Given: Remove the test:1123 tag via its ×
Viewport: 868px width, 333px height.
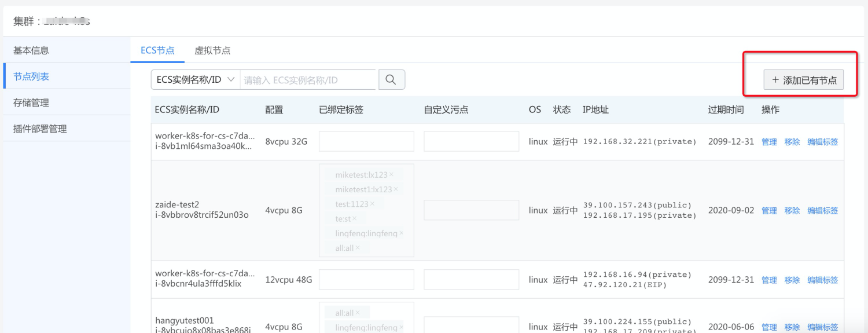Looking at the screenshot, I should pos(372,204).
